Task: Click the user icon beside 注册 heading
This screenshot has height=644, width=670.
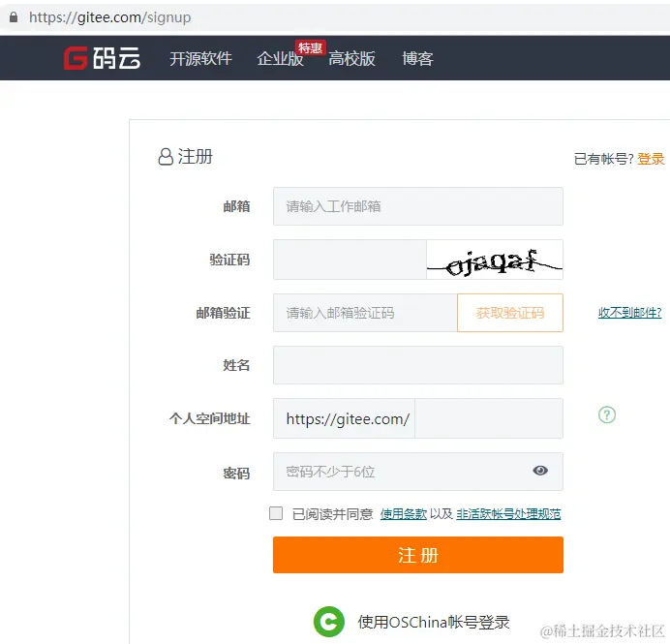Action: point(166,157)
